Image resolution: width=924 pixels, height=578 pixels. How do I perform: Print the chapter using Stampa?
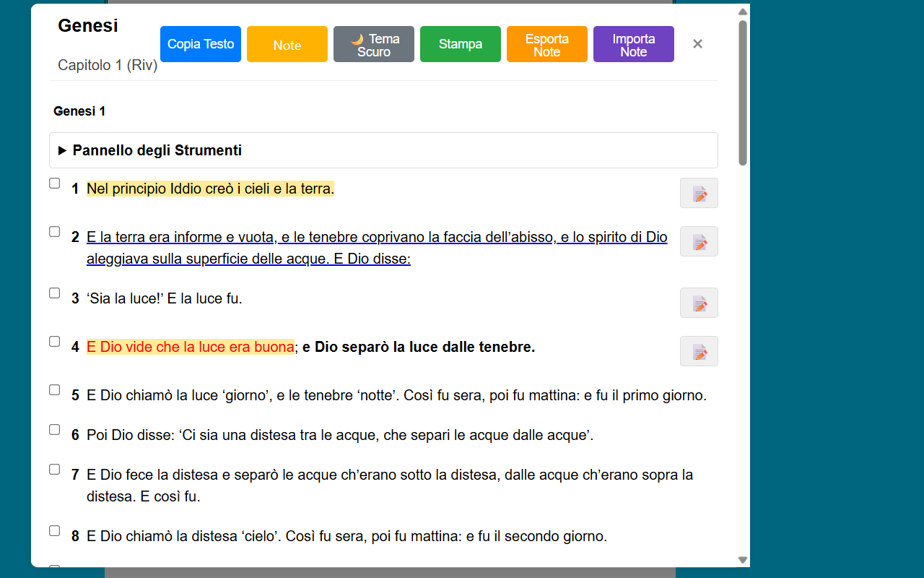click(460, 44)
